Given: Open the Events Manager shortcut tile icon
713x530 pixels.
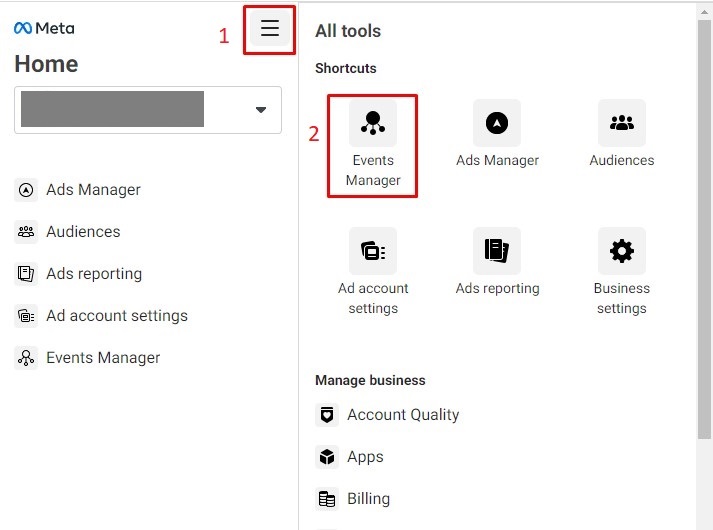Looking at the screenshot, I should [373, 123].
